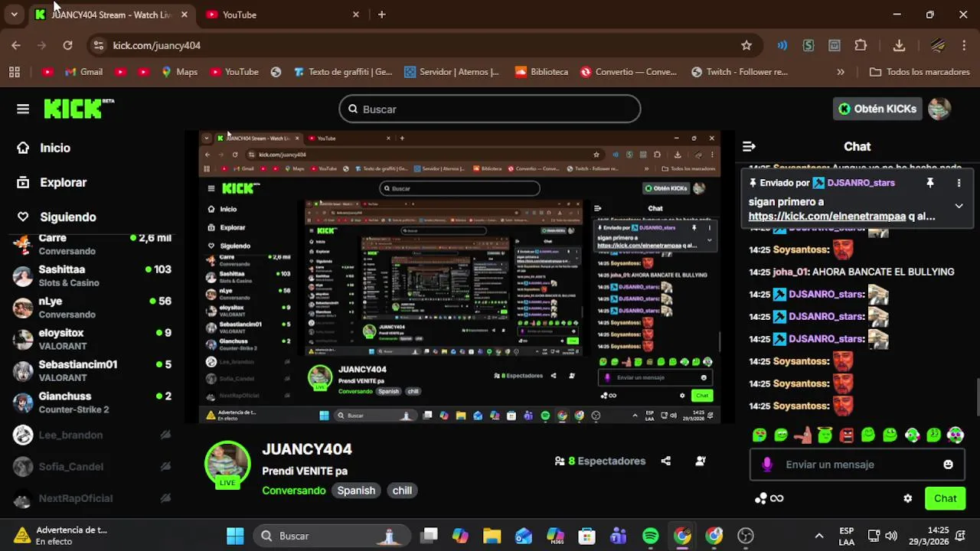Open Sashittaa's channel in the following list
Viewport: 980px width, 551px height.
[x=92, y=276]
